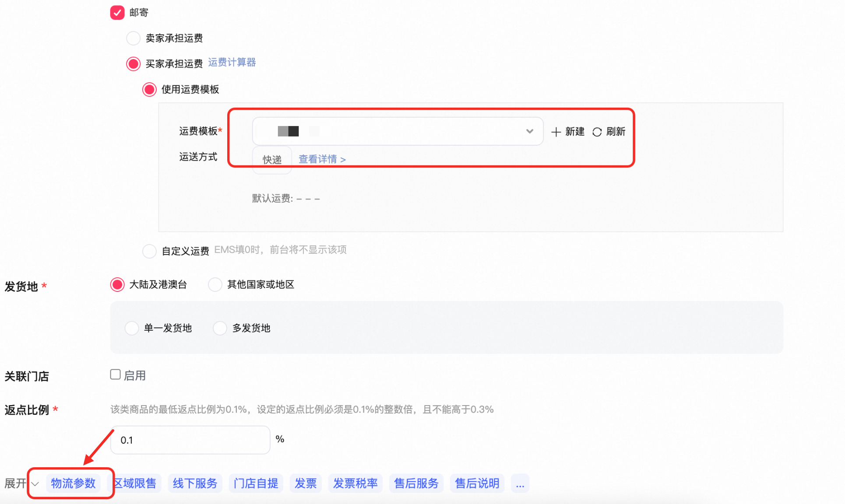
Task: Jump to 售后服务 section tab
Action: coord(416,483)
